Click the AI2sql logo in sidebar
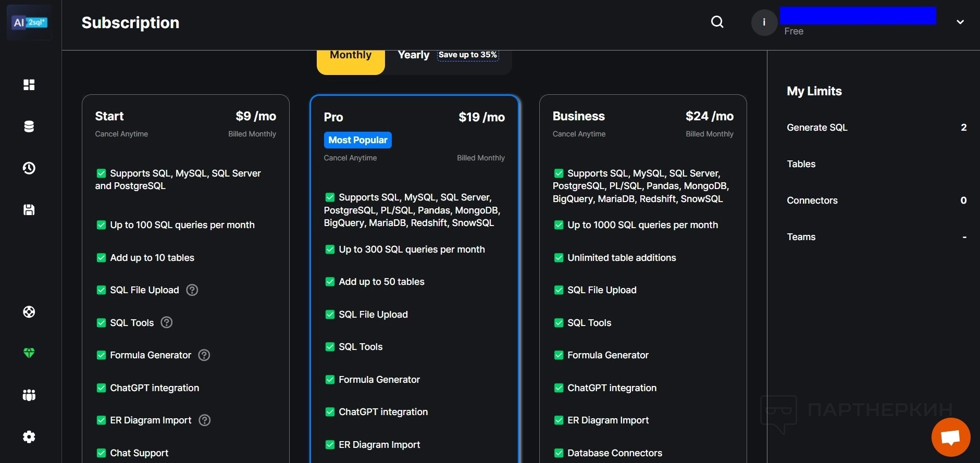Screen dimensions: 980x463 coord(30,22)
